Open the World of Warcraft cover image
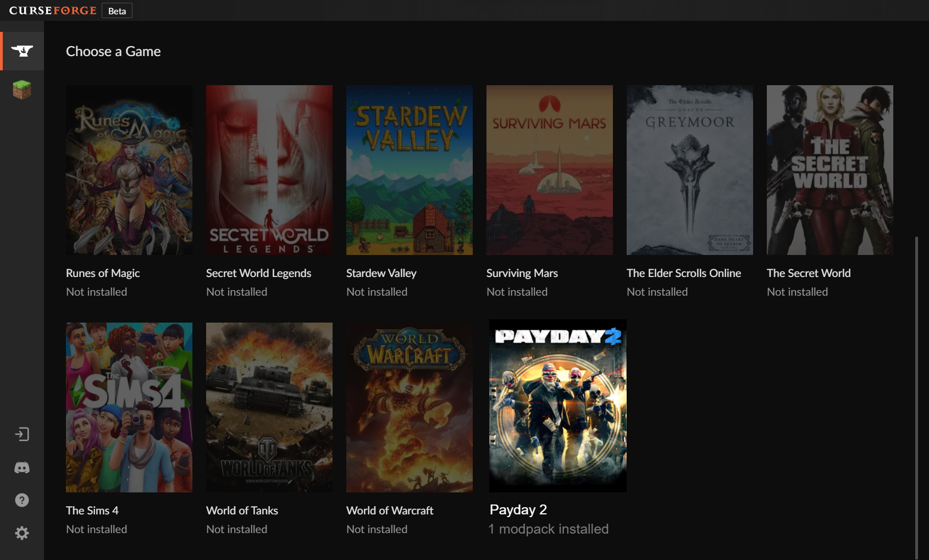The width and height of the screenshot is (929, 560). [410, 407]
